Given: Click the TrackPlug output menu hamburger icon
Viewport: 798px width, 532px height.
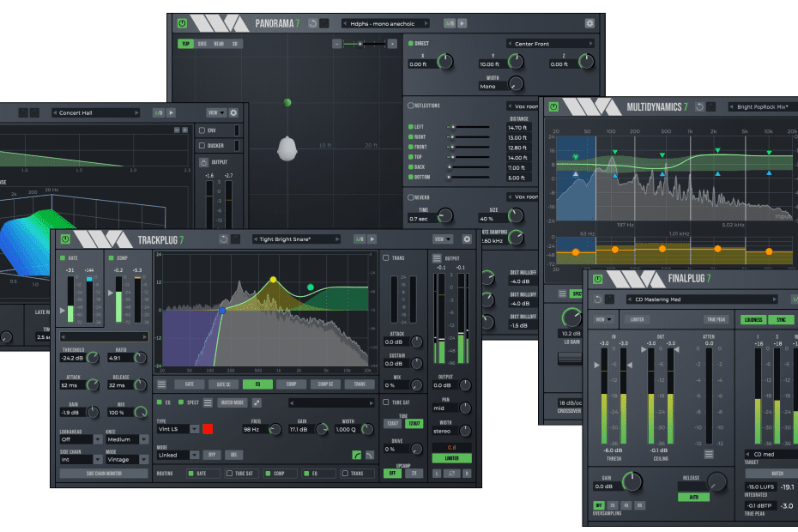Looking at the screenshot, I should [x=437, y=257].
